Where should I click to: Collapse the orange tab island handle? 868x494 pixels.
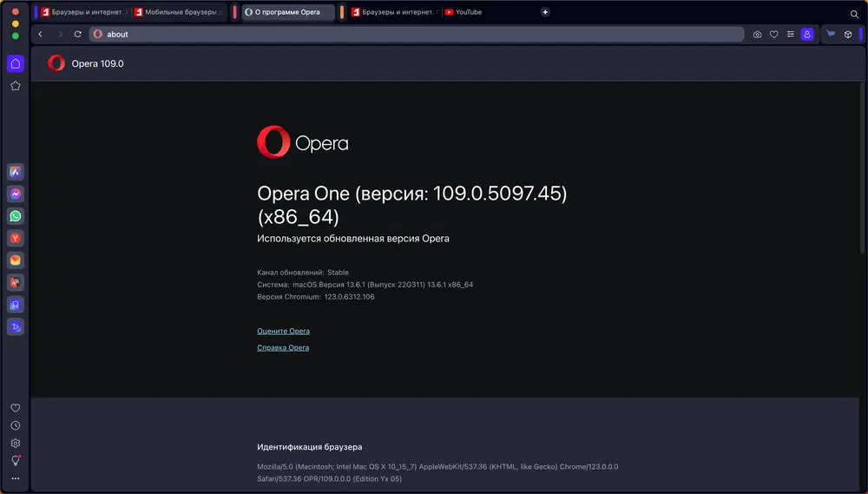342,12
